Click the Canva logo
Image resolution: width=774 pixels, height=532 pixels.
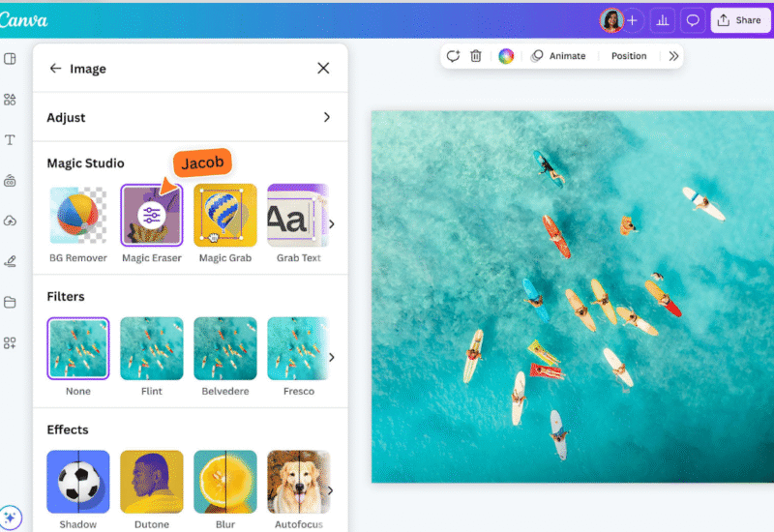click(23, 20)
